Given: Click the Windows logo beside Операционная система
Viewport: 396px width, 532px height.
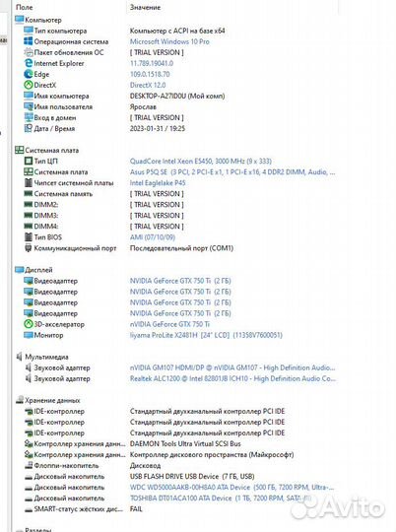Looking at the screenshot, I should coord(29,41).
